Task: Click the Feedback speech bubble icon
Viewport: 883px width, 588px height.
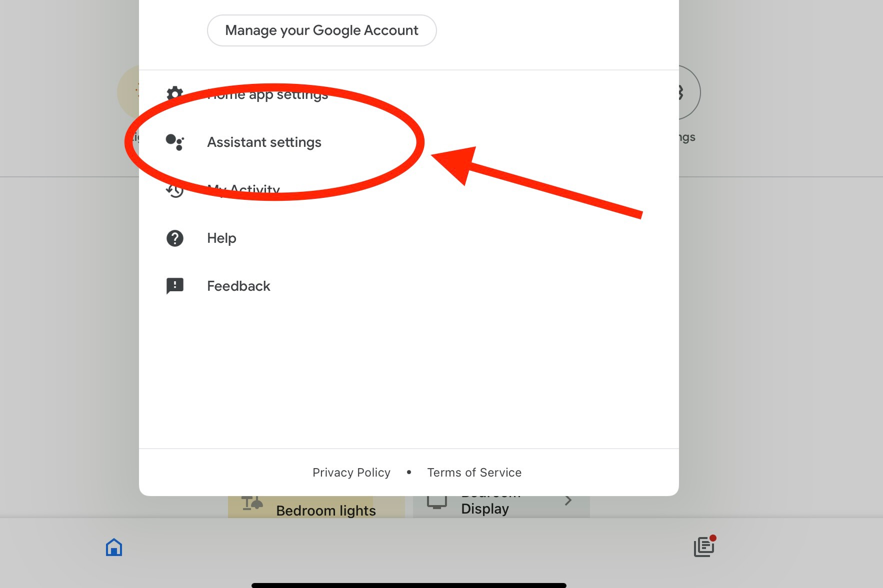Action: [174, 286]
